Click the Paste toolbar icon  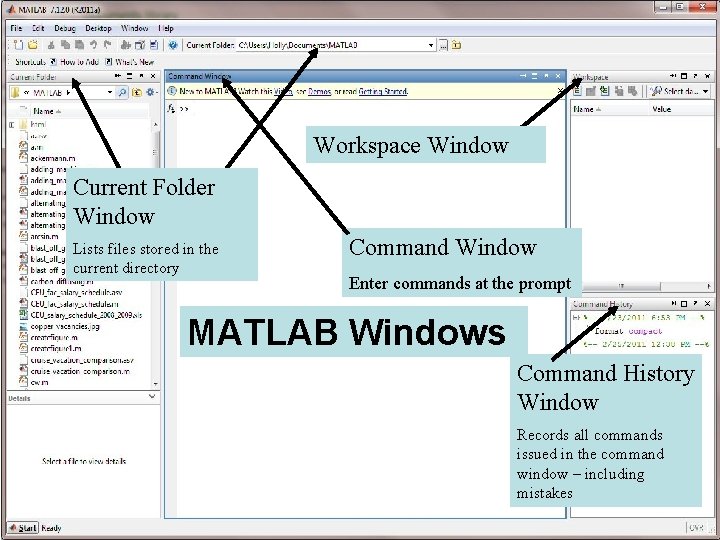click(x=79, y=45)
